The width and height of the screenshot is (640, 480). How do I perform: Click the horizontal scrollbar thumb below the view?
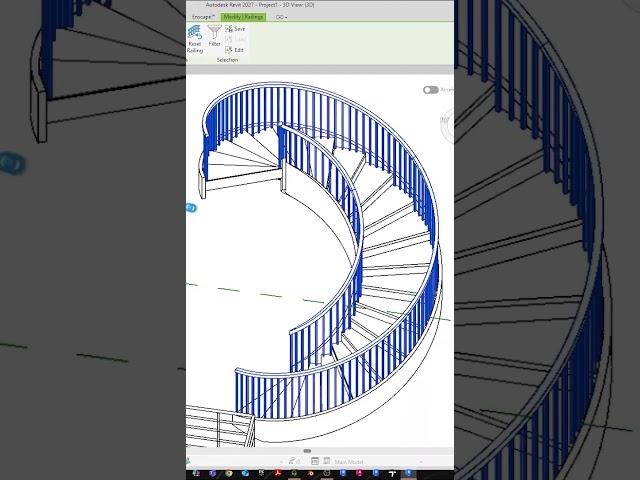click(307, 451)
